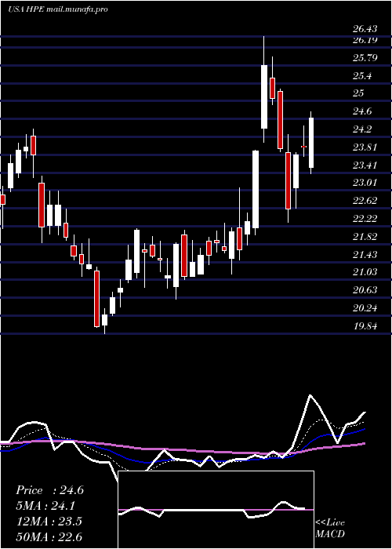The image size is (392, 549).
Task: Click the 25.4 price level label
Action: click(x=362, y=75)
